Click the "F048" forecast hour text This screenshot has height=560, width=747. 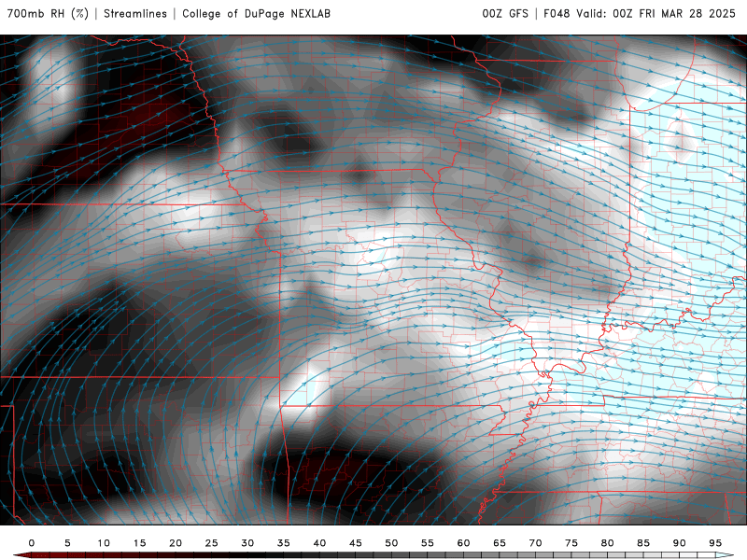[x=557, y=14]
